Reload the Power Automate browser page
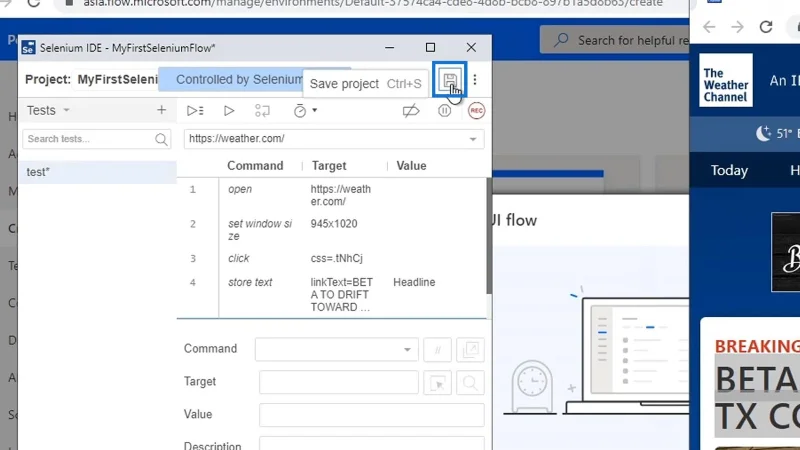This screenshot has height=450, width=800. coord(34,3)
